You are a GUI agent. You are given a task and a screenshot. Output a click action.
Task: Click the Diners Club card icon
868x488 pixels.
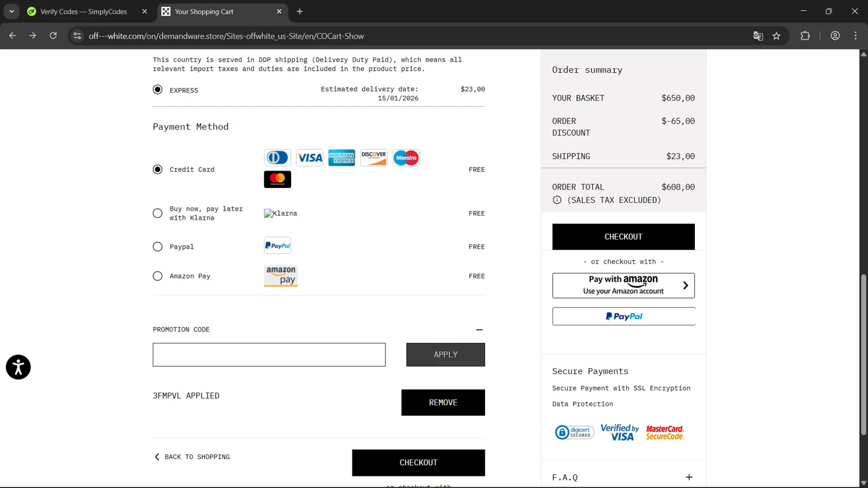[x=277, y=157]
